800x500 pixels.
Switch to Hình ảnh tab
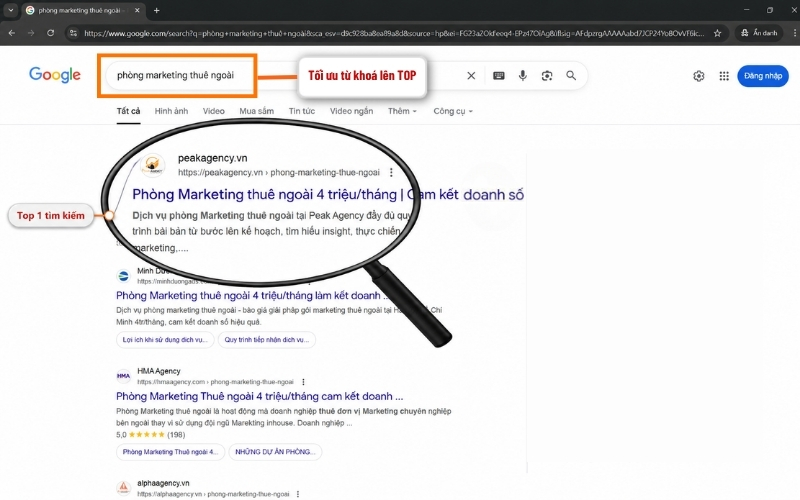point(171,111)
